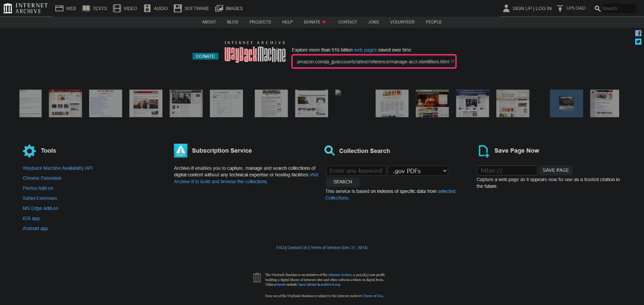Screen dimensions: 644x305
Task: Open the BLOG menu item
Action: click(233, 22)
